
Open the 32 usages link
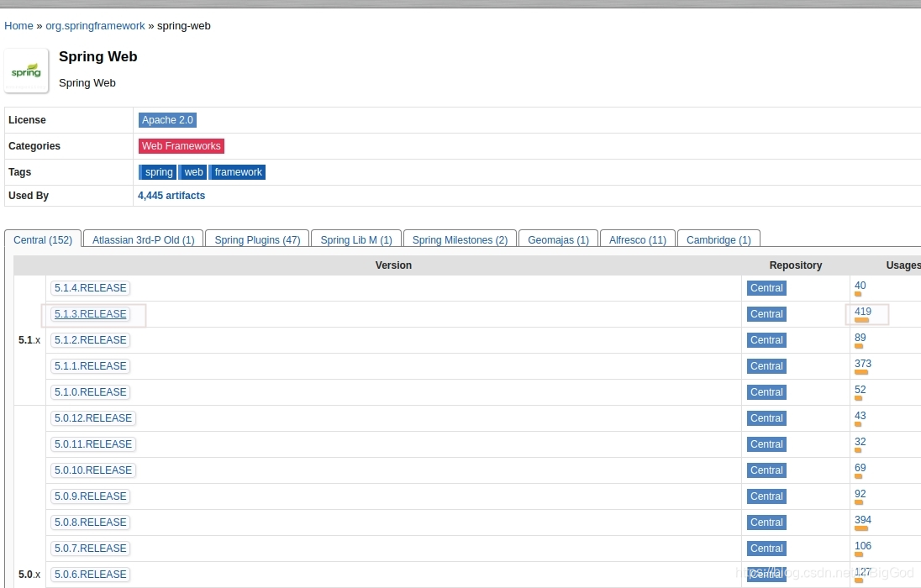click(x=860, y=442)
